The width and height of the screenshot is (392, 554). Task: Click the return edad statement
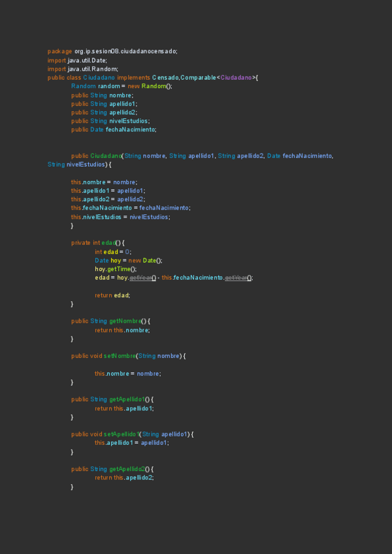112,295
